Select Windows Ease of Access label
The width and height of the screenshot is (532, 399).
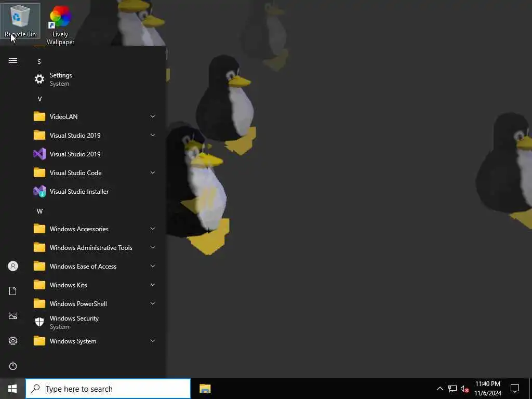point(83,267)
